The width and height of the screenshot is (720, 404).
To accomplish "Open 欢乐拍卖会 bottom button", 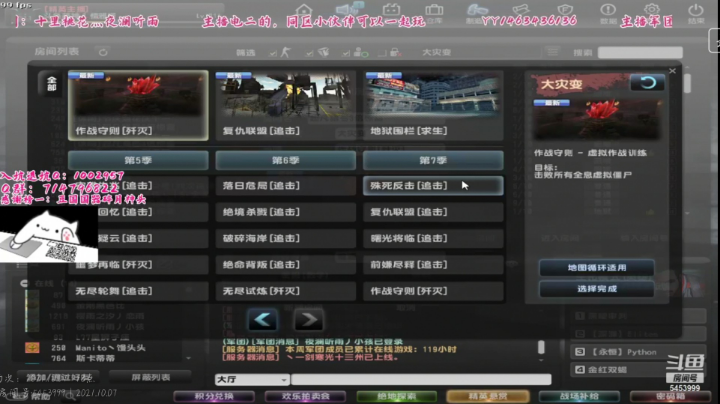I will pos(306,396).
